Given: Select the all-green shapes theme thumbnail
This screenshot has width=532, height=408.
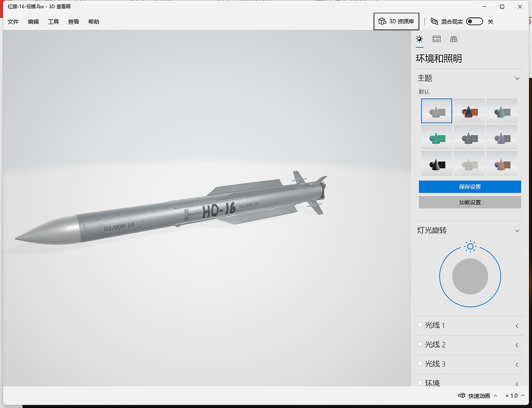Looking at the screenshot, I should [436, 137].
